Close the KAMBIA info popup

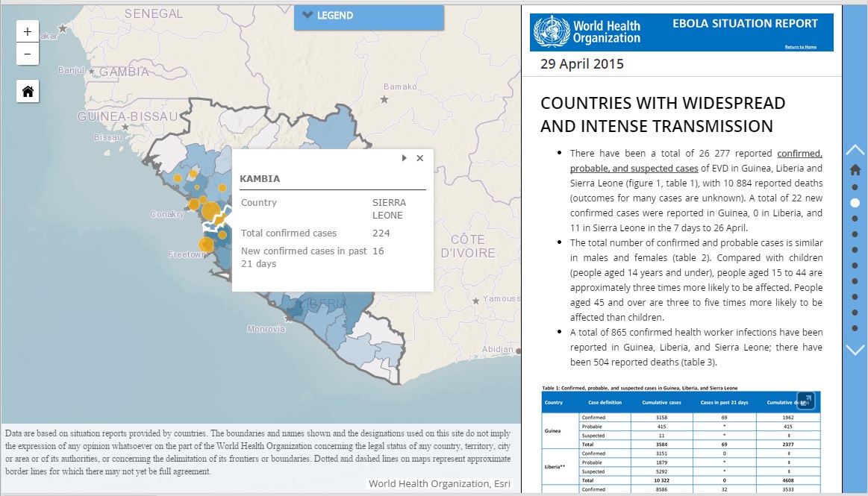tap(419, 158)
